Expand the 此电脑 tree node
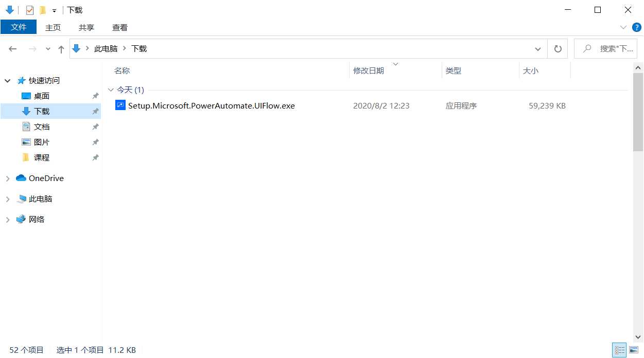Viewport: 644px width, 358px height. pyautogui.click(x=8, y=199)
